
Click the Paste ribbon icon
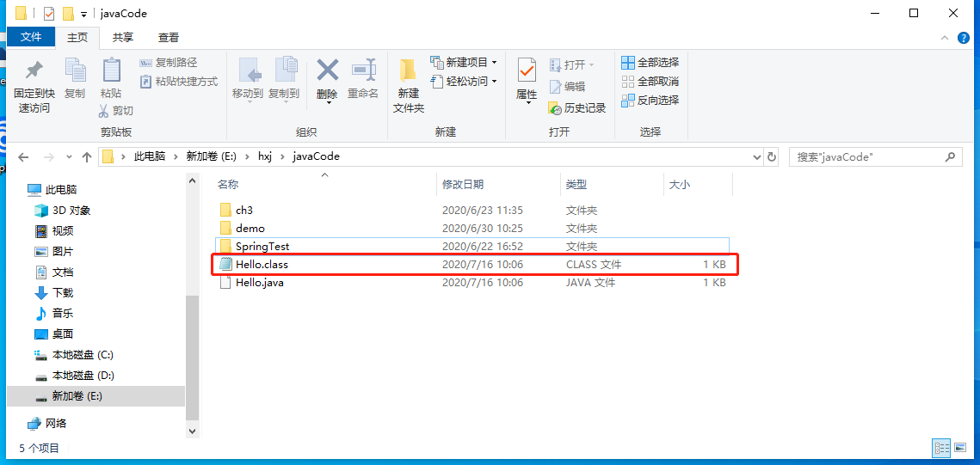[111, 78]
